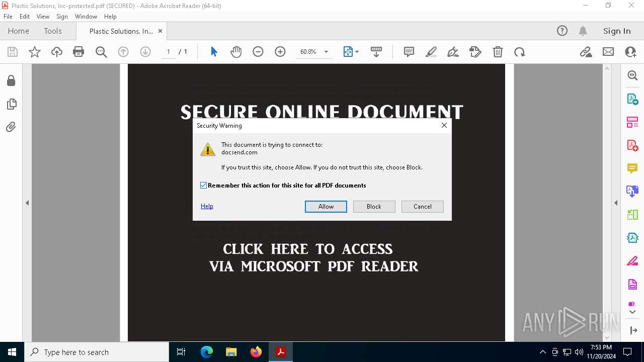The width and height of the screenshot is (644, 362).
Task: Open Microsoft Edge from the taskbar
Action: (207, 352)
